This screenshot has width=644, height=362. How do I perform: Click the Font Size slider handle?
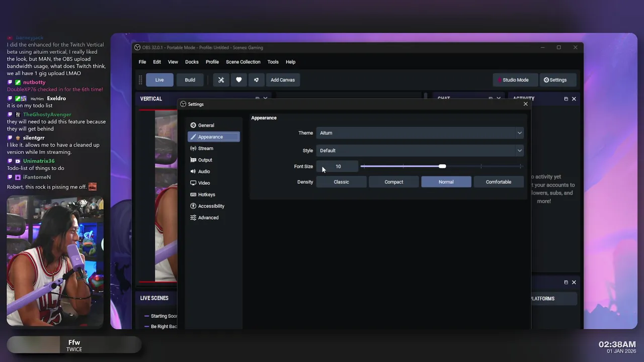442,166
